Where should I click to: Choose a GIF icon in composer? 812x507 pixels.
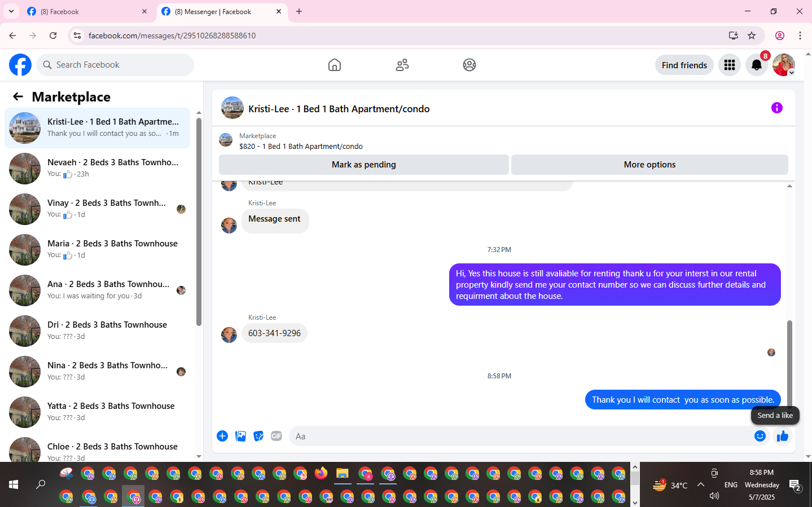(276, 436)
